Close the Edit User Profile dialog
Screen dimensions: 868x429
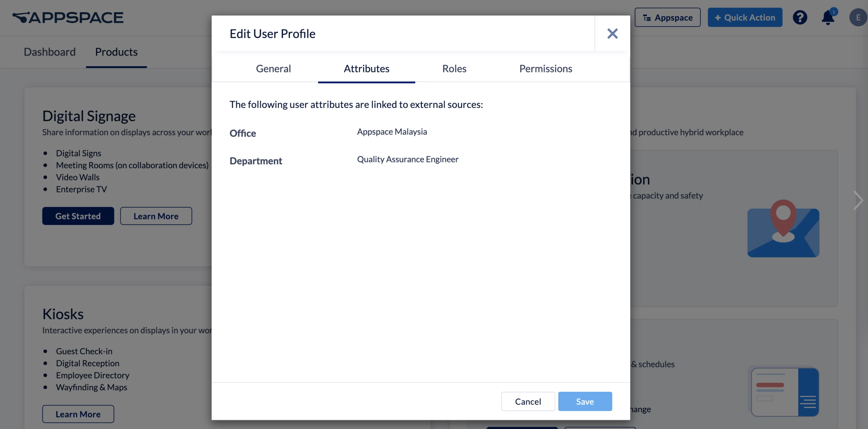point(612,33)
